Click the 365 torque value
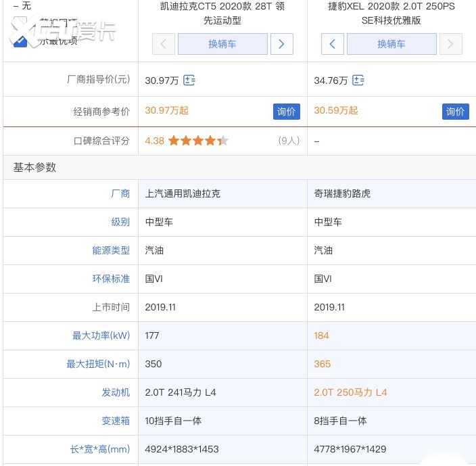Image resolution: width=476 pixels, height=466 pixels. pos(322,364)
